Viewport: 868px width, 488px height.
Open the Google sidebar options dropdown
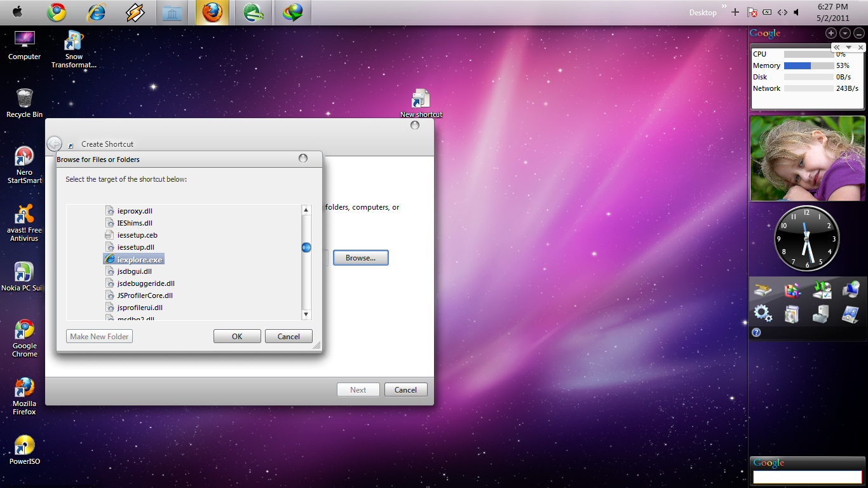click(x=845, y=34)
